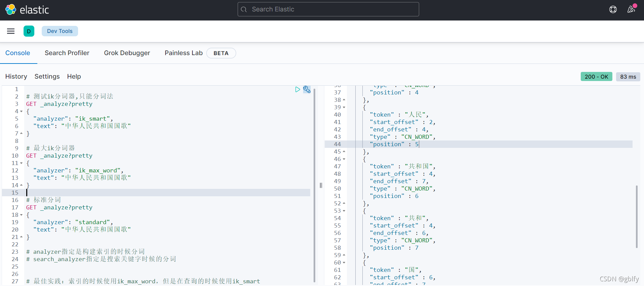The width and height of the screenshot is (644, 286).
Task: Collapse output fold arrow at line 52
Action: click(344, 203)
